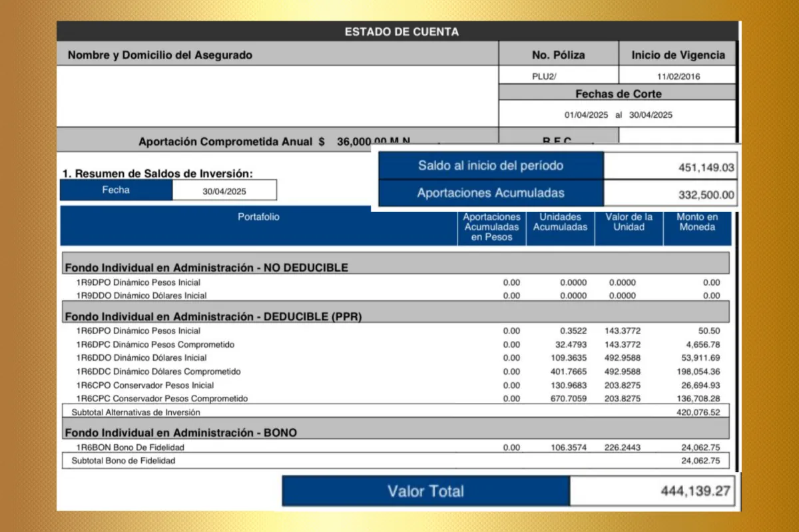Select the investment subtotal 420,076.52
Screen dimensions: 799x532
(698, 412)
